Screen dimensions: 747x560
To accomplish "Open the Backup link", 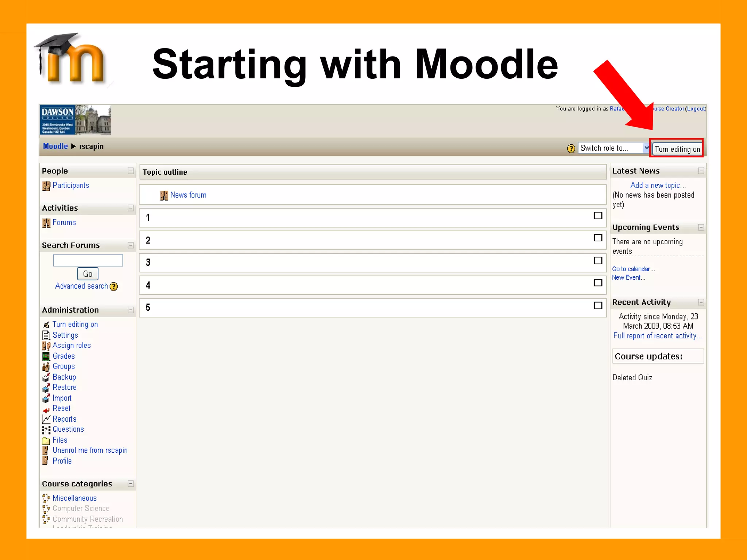I will [x=64, y=377].
